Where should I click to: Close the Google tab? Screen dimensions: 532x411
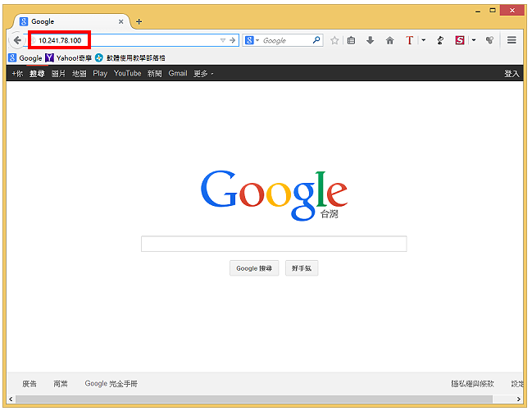(120, 21)
